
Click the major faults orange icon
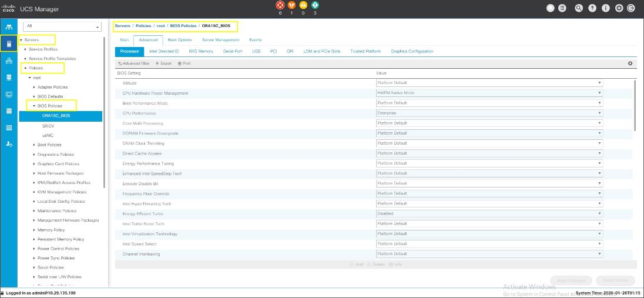coord(291,5)
